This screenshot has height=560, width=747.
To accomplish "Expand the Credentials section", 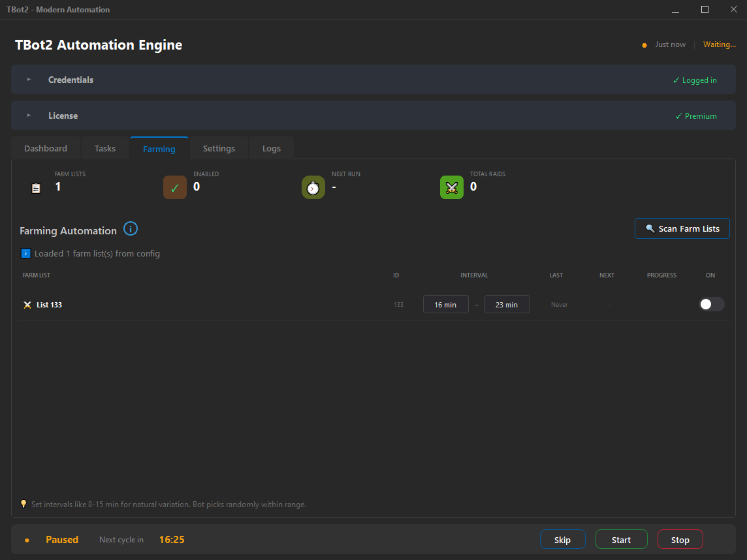I will (27, 79).
